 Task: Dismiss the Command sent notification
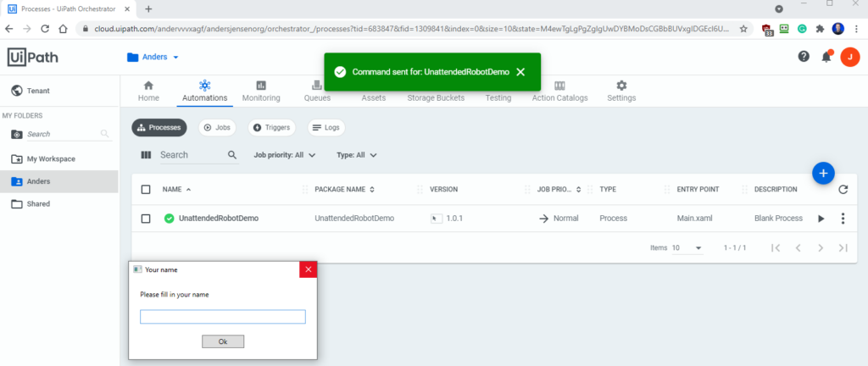click(x=520, y=72)
